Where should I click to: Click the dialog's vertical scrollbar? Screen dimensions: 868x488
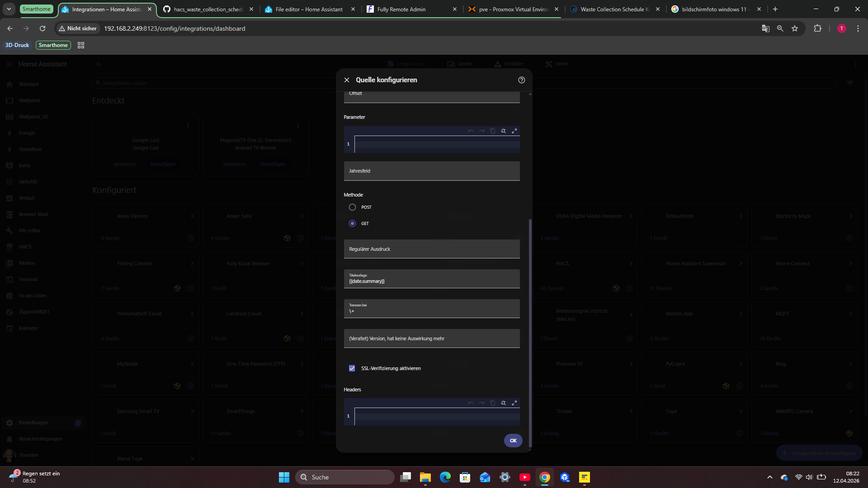point(530,316)
